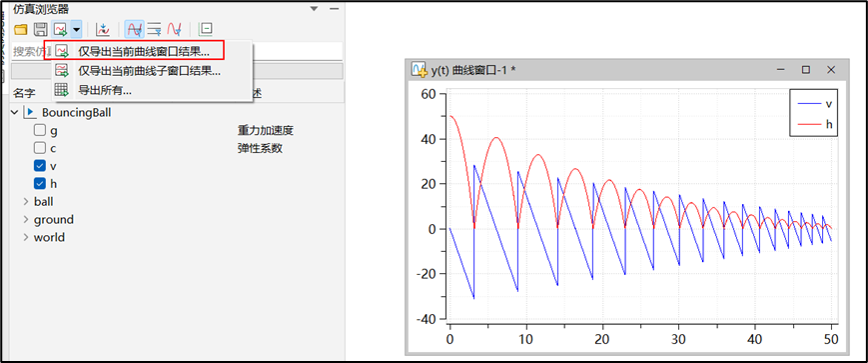Viewport: 868px width, 363px height.
Task: Click the 仅导出当前曲线子窗口结果 menu item icon
Action: (x=62, y=70)
